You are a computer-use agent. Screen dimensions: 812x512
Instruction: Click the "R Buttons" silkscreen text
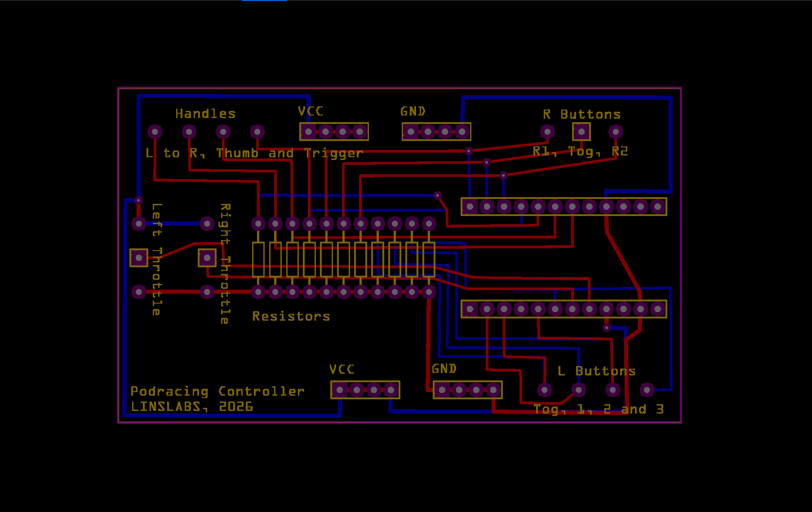coord(581,115)
